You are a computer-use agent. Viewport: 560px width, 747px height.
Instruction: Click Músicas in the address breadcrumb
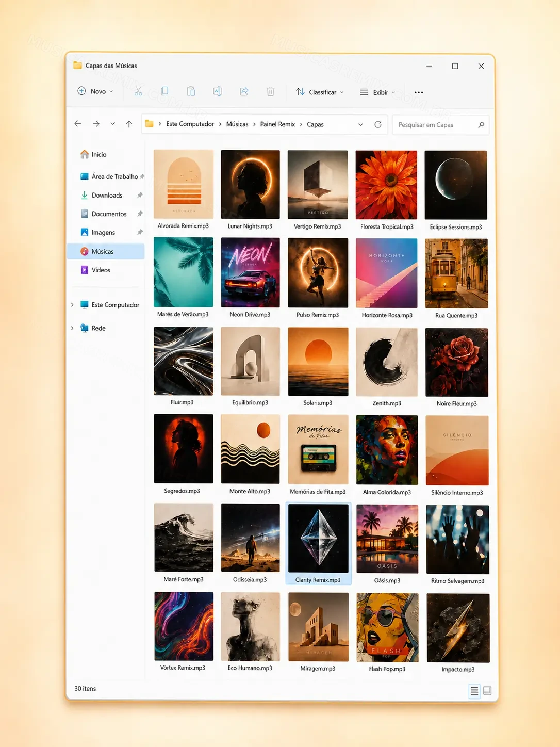[237, 124]
